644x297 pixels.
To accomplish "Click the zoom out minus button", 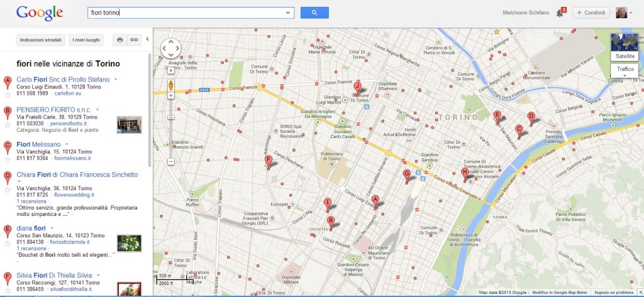I will pyautogui.click(x=170, y=161).
